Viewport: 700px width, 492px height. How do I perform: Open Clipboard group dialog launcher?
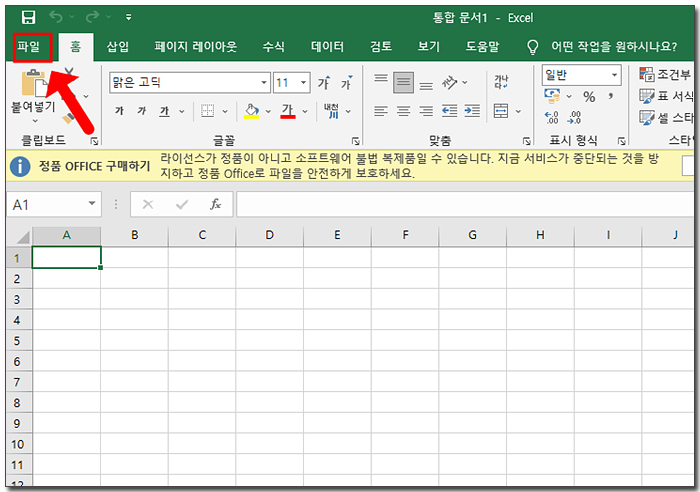pos(94,141)
